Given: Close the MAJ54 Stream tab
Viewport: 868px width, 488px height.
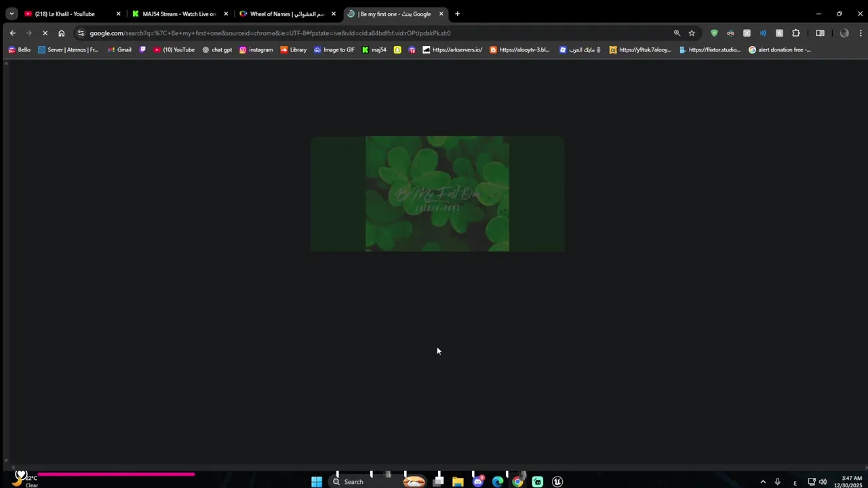Looking at the screenshot, I should point(226,14).
